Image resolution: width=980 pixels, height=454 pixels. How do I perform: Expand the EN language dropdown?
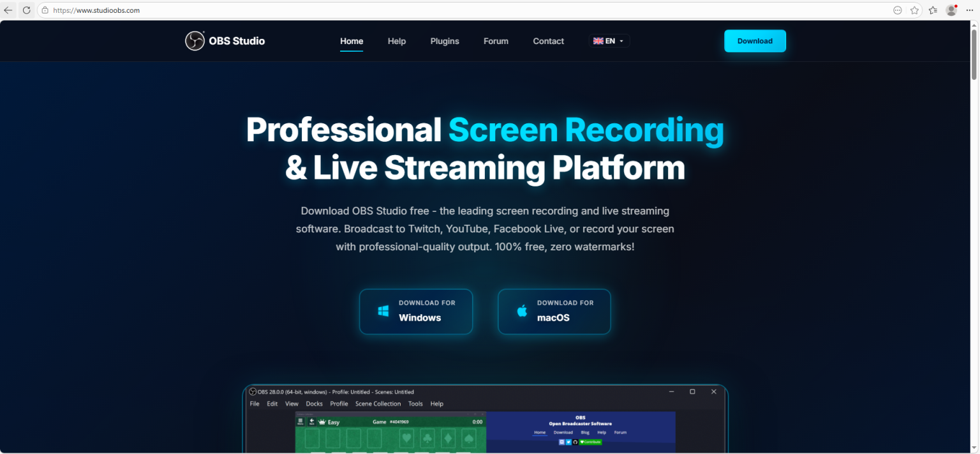pyautogui.click(x=609, y=41)
